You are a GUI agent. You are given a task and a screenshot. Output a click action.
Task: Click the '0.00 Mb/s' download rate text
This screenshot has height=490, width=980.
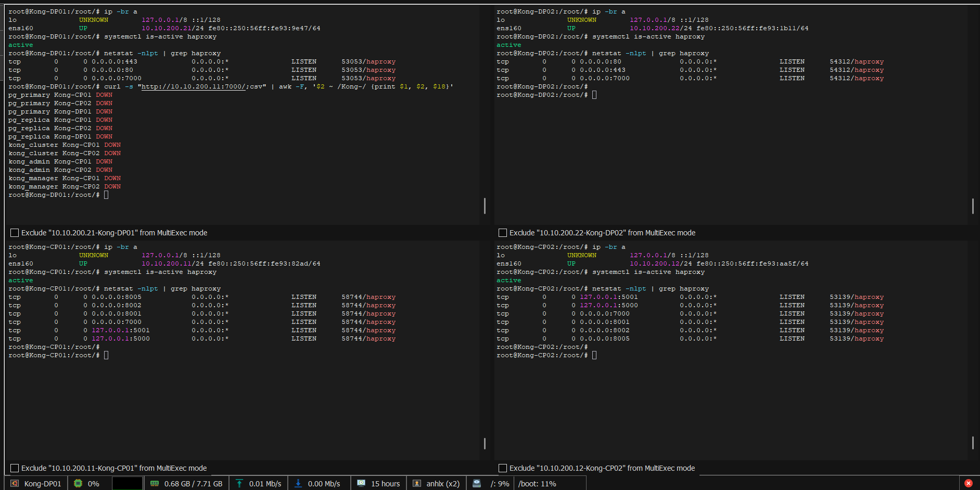(x=324, y=484)
